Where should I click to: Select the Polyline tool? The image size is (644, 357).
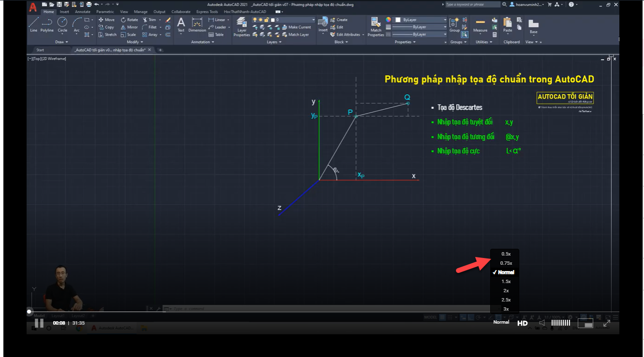click(47, 25)
